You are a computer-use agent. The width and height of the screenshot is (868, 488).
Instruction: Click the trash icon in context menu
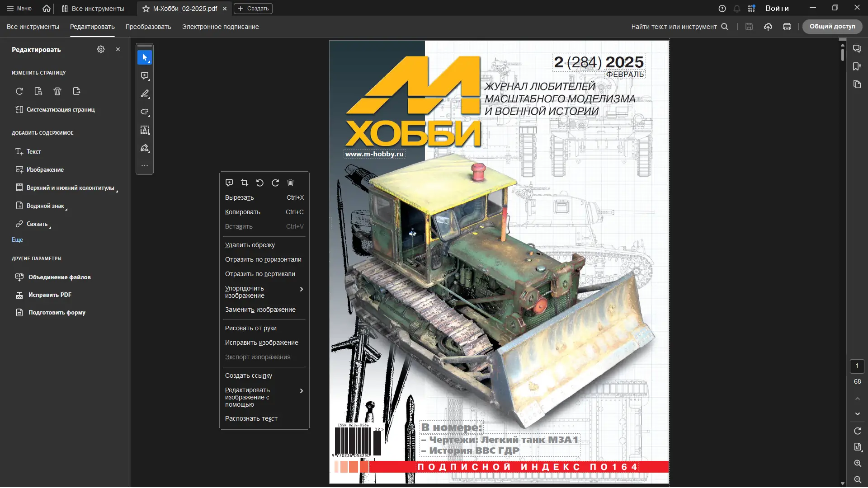click(291, 183)
